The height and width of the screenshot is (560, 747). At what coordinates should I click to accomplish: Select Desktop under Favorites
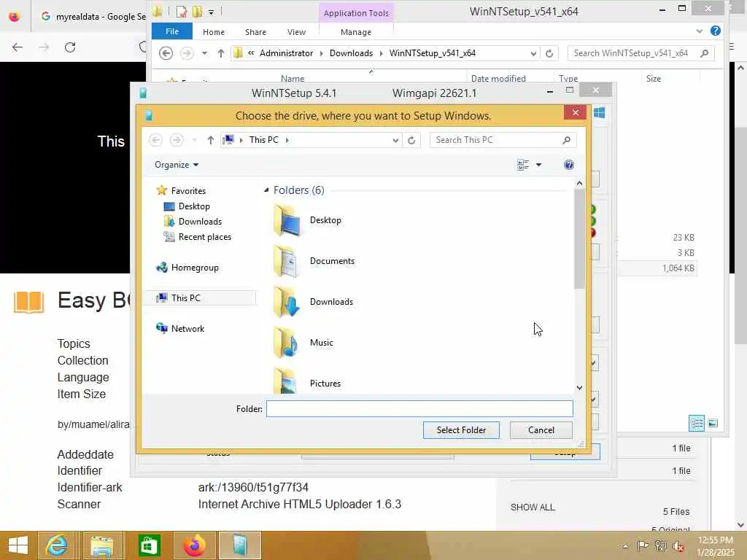[x=194, y=206]
